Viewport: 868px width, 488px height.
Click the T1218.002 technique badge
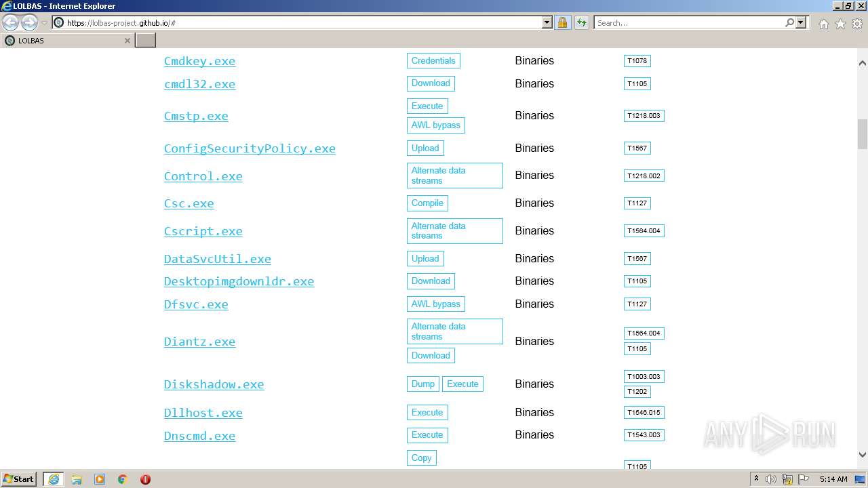coord(644,176)
